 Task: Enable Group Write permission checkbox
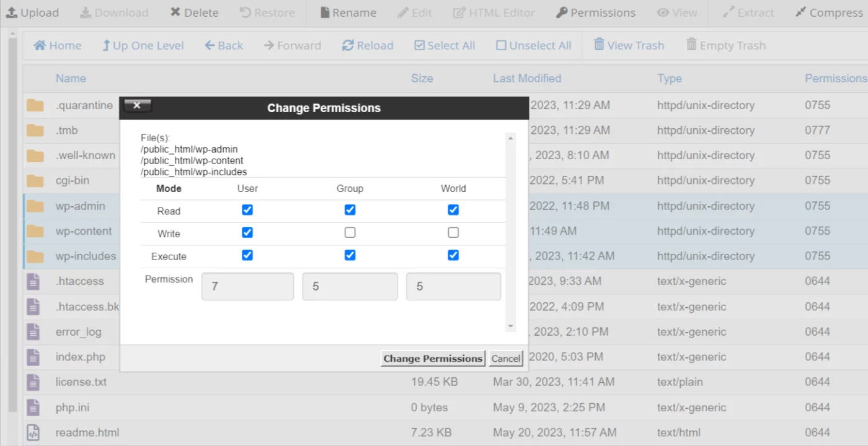350,232
